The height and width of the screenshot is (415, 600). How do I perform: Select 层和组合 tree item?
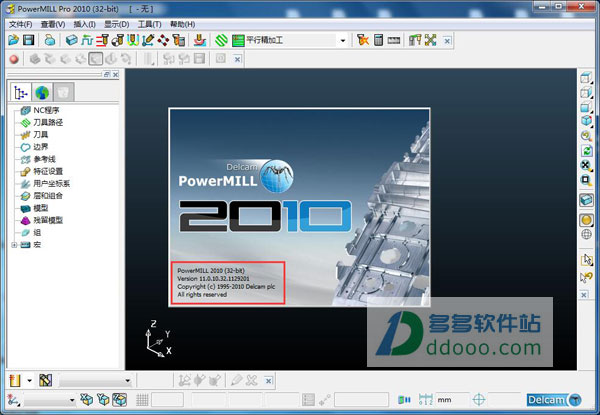[48, 196]
